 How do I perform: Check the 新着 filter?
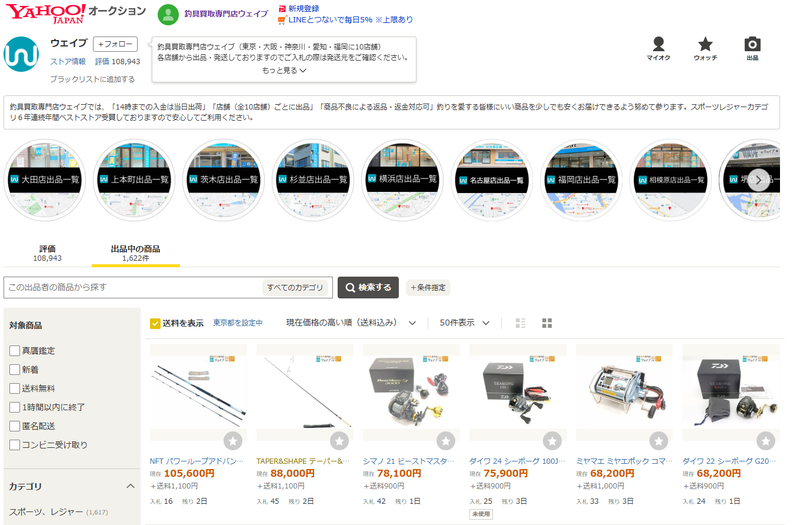pos(15,369)
